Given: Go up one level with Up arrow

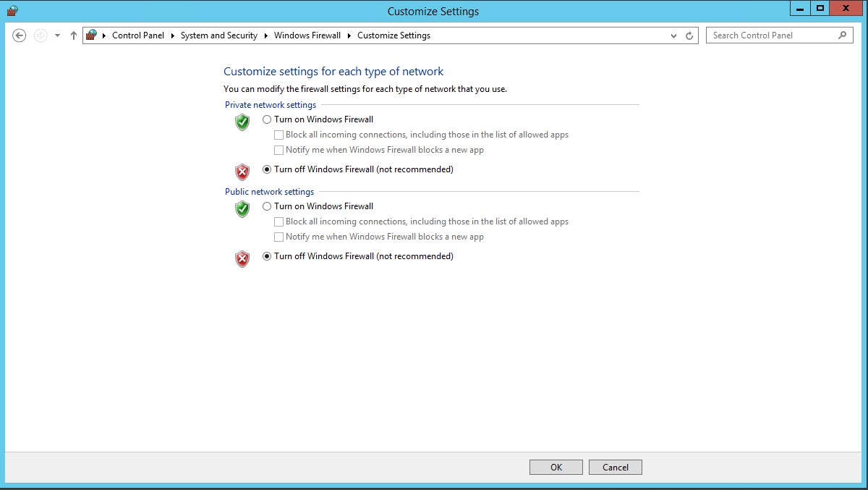Looking at the screenshot, I should [x=73, y=35].
